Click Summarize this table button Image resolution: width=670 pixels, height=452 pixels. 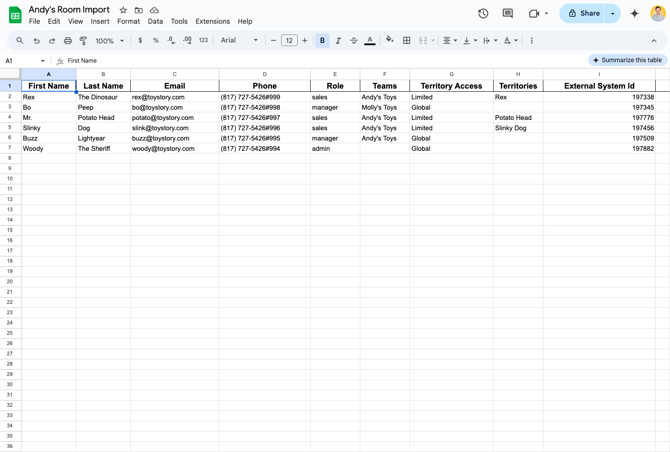point(628,60)
